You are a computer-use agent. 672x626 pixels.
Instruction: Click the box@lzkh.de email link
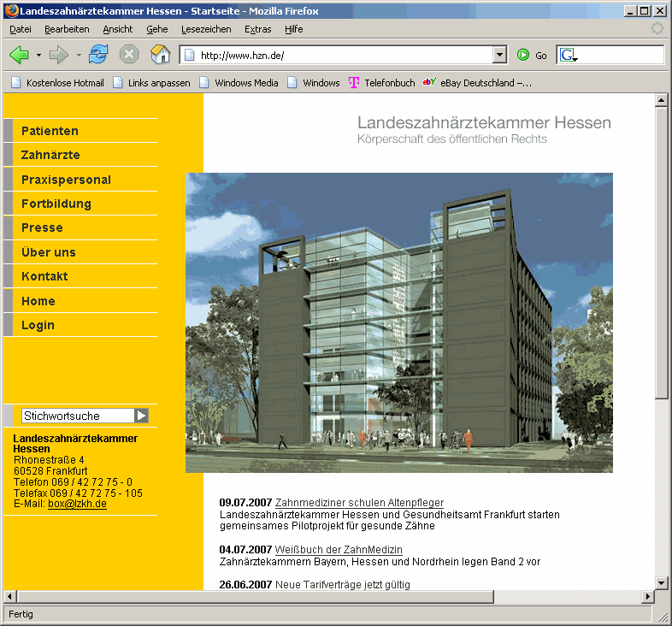(x=77, y=504)
